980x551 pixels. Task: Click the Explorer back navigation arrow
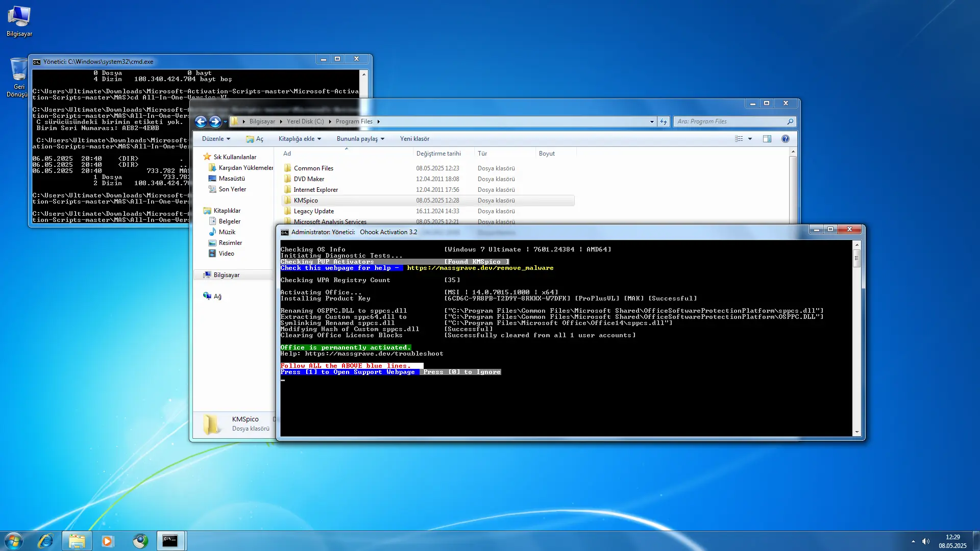[201, 121]
